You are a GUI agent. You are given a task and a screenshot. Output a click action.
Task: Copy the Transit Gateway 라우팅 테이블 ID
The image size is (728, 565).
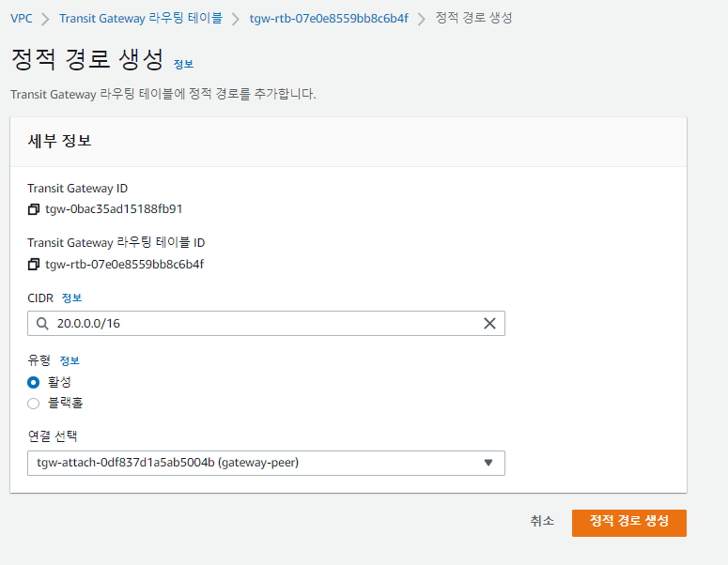(34, 265)
